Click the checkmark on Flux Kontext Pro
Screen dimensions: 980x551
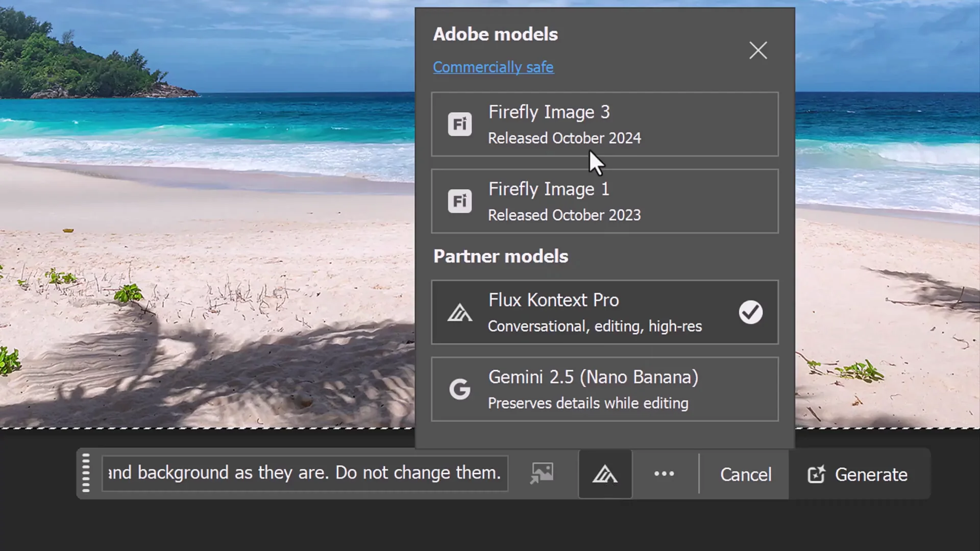coord(750,312)
